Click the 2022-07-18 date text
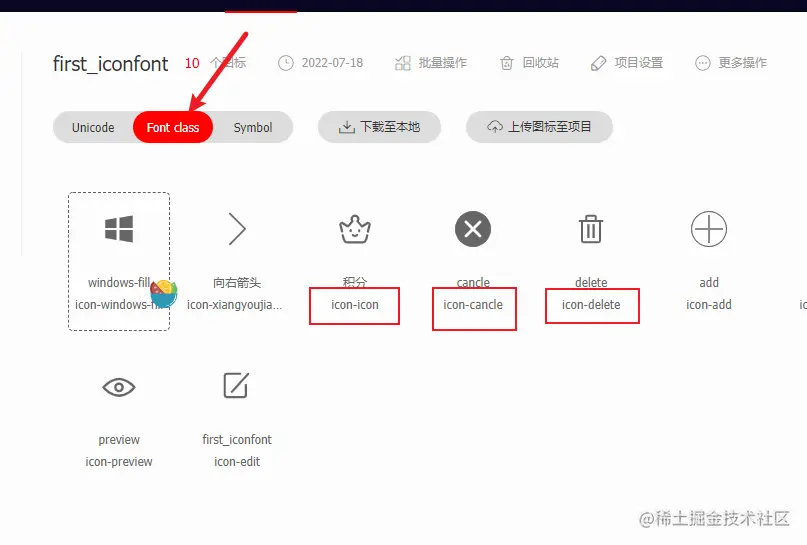807x545 pixels. pyautogui.click(x=332, y=63)
